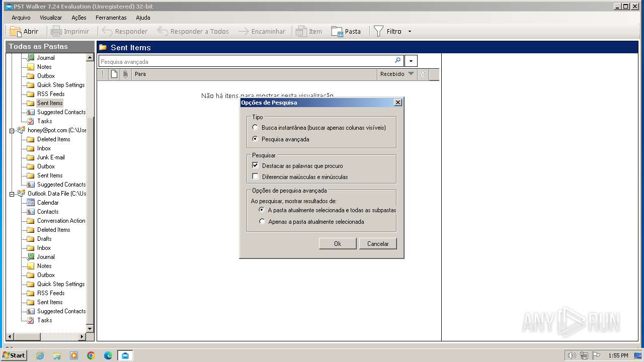
Task: Collapse the Outlook Data File node
Action: pos(12,194)
